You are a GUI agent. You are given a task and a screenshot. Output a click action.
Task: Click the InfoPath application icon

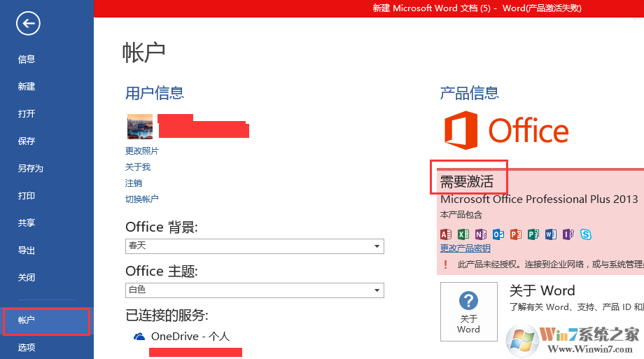[568, 234]
